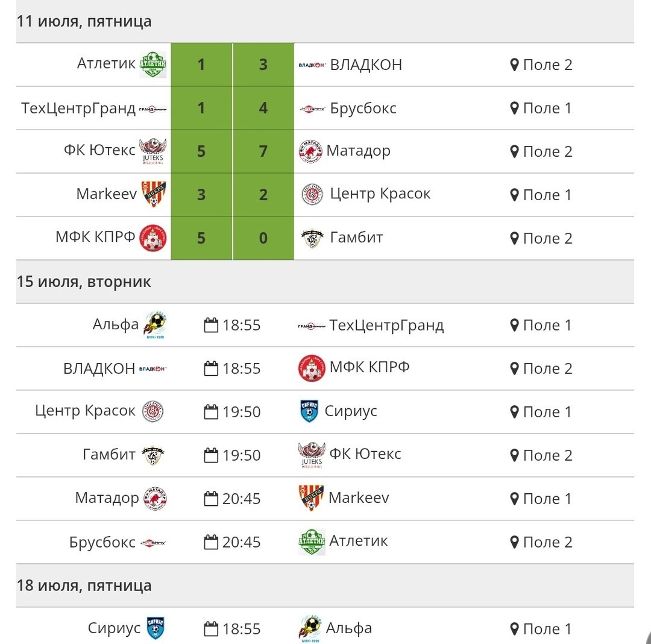Click the Матадор bull logo next to ФК Ютекс score
Image resolution: width=651 pixels, height=644 pixels.
310,151
